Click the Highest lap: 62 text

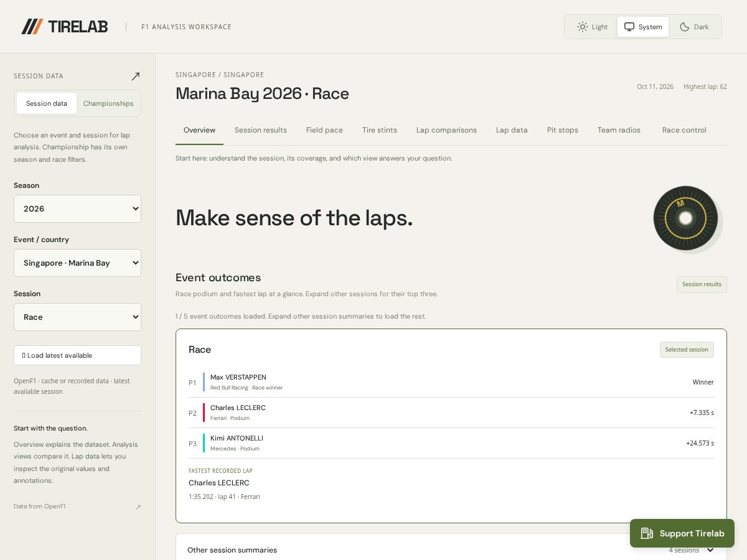(x=705, y=86)
